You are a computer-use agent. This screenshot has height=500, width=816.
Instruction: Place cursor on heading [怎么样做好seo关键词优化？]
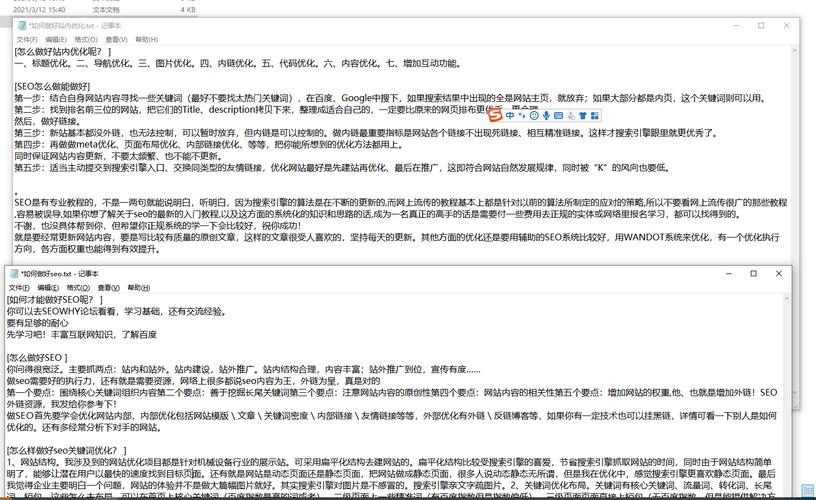67,451
